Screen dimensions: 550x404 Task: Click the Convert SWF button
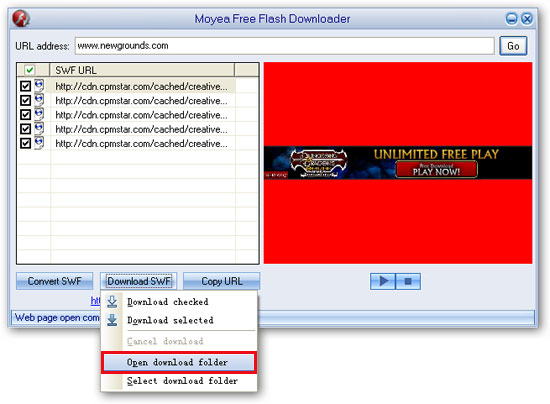pos(54,281)
